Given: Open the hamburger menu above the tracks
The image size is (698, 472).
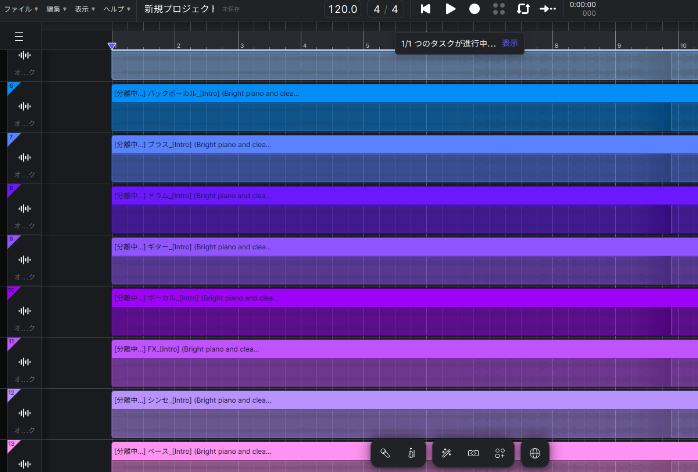Looking at the screenshot, I should click(20, 37).
